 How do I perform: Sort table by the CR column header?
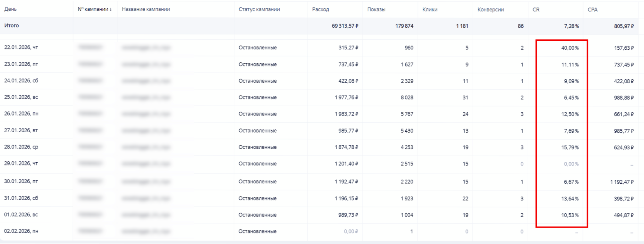tap(536, 9)
